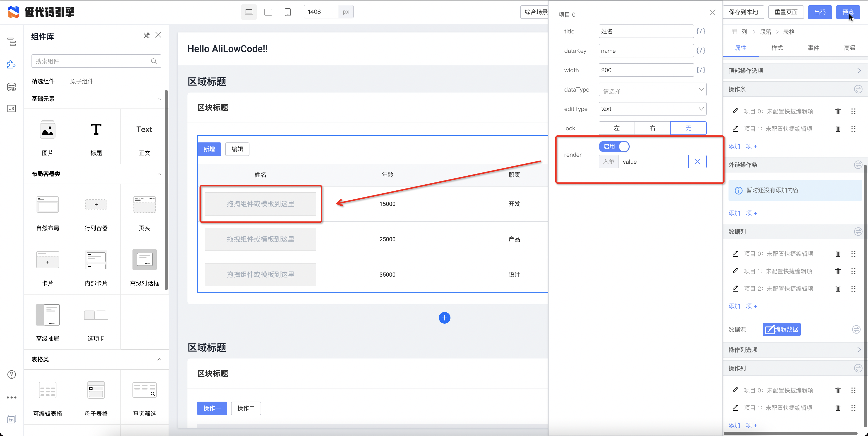The height and width of the screenshot is (436, 868).
Task: Set lock to 左
Action: [617, 128]
